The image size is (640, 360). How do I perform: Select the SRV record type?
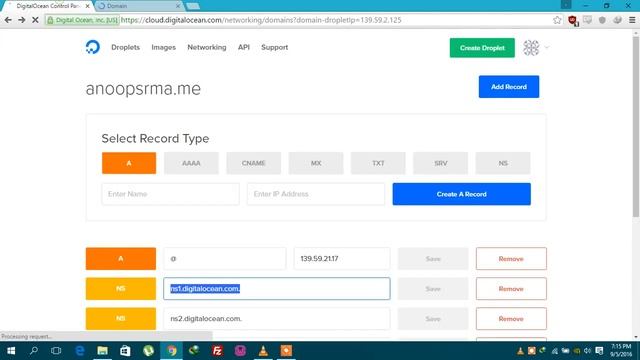click(x=440, y=163)
